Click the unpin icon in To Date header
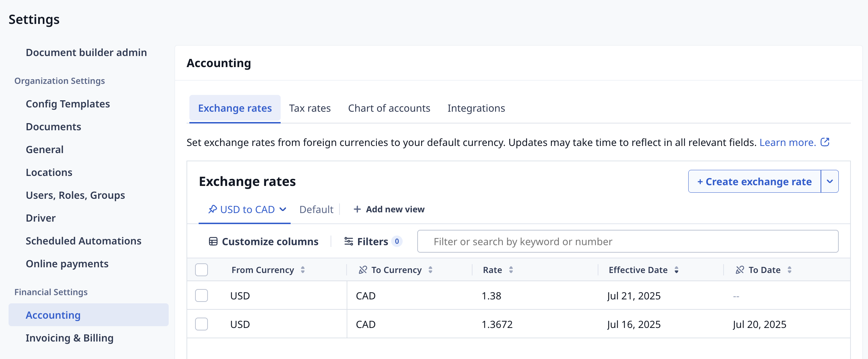The height and width of the screenshot is (359, 868). (x=740, y=270)
